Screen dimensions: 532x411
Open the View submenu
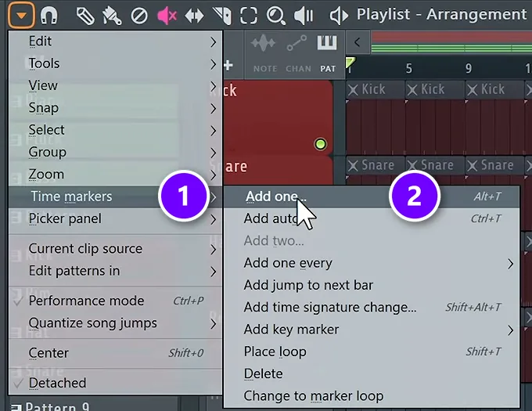click(115, 85)
